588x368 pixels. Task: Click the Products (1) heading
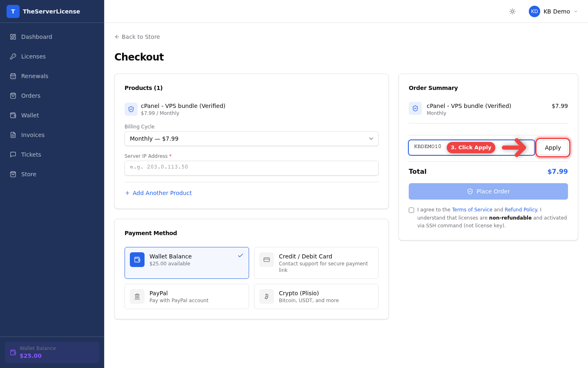pos(144,88)
